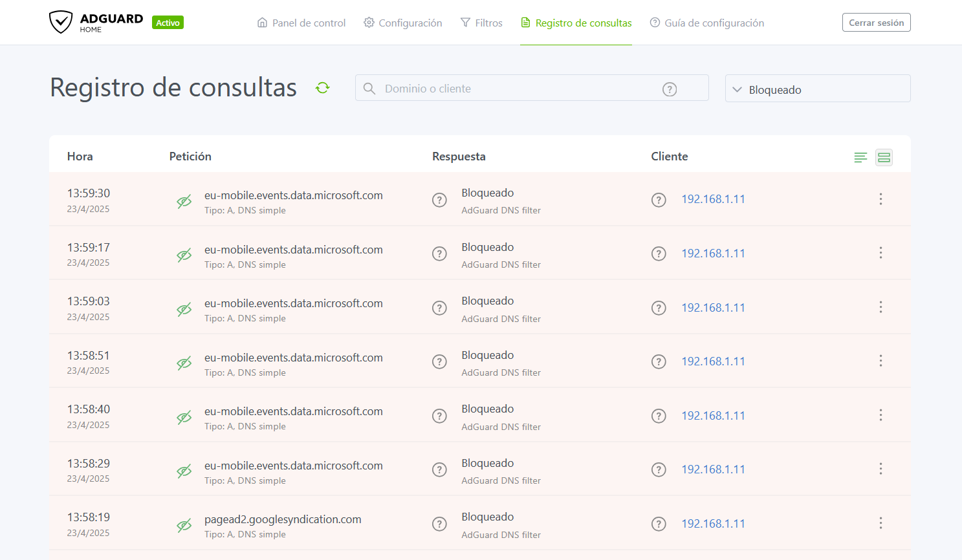Open client info icon for 13:59:17 entry

(659, 254)
